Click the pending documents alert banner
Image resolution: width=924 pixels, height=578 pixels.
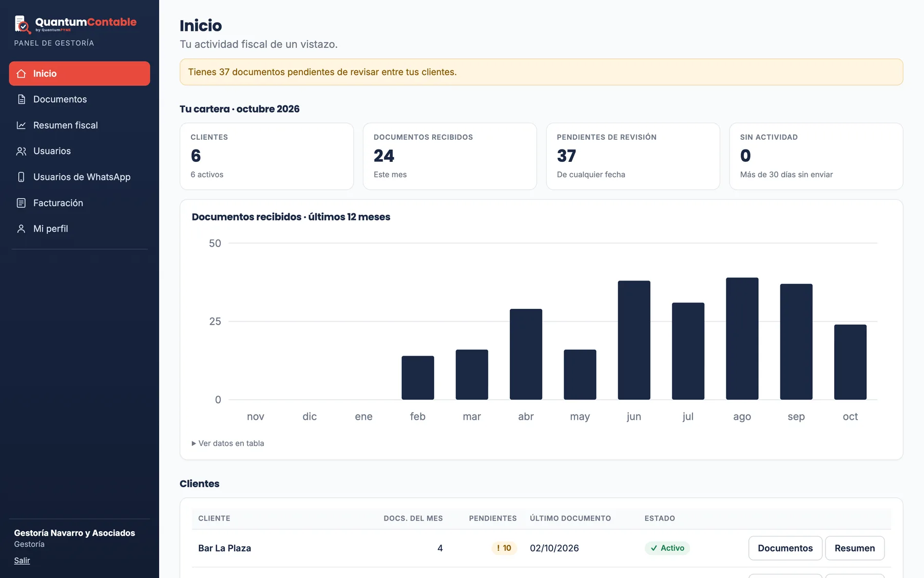tap(541, 72)
